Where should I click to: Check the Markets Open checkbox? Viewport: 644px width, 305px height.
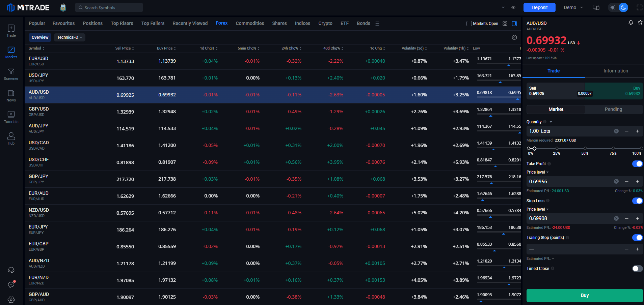(469, 24)
